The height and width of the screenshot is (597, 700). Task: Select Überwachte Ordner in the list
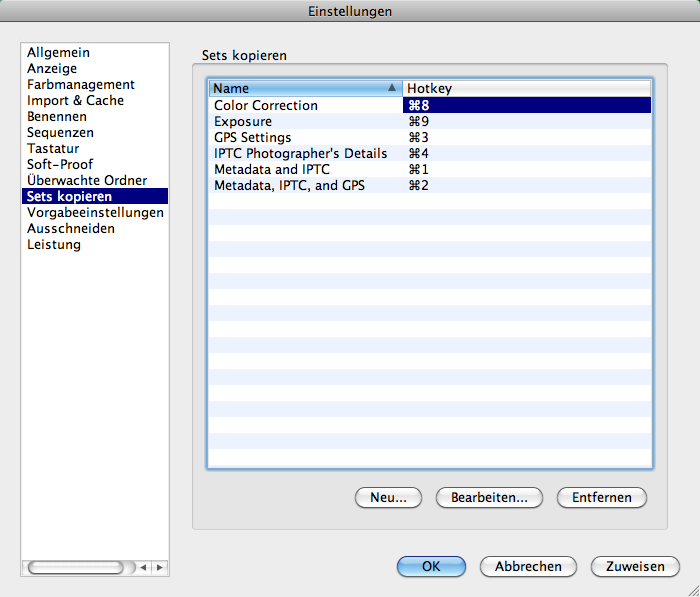point(87,180)
